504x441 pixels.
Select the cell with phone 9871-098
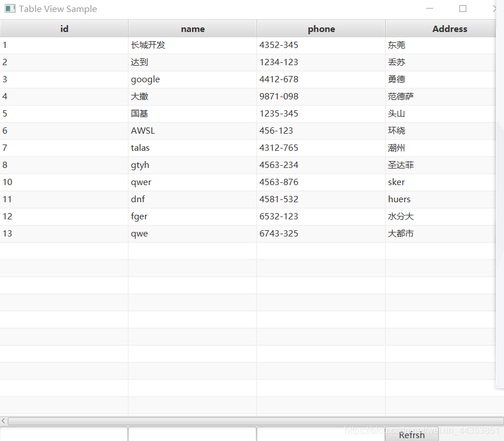(x=321, y=97)
